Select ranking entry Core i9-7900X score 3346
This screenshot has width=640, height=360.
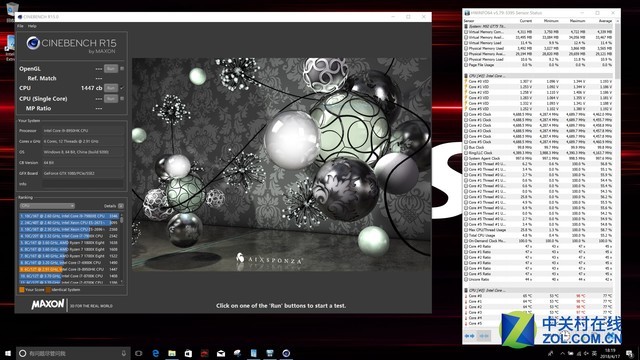point(69,216)
